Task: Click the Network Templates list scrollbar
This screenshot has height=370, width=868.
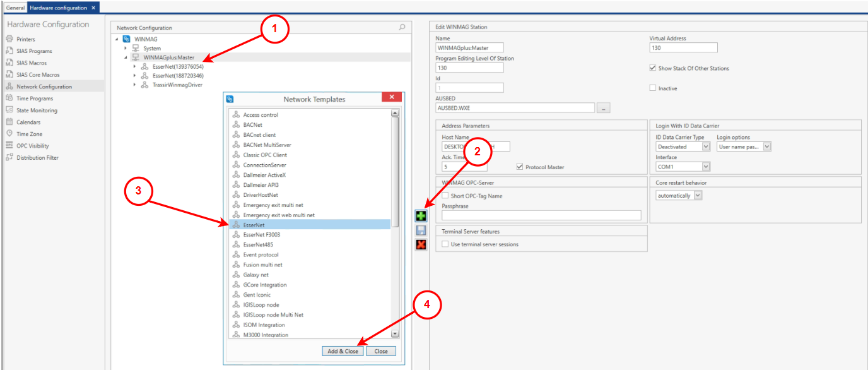Action: click(396, 172)
